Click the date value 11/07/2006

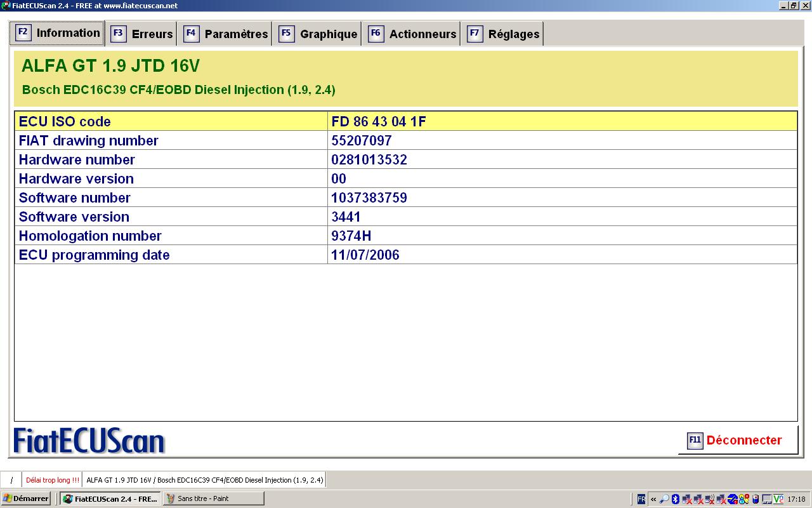point(365,255)
